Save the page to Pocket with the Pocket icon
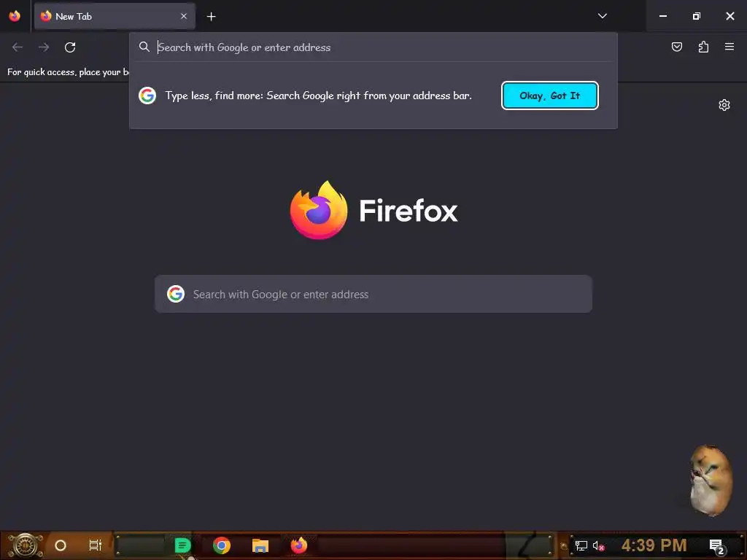The height and width of the screenshot is (560, 747). tap(676, 47)
